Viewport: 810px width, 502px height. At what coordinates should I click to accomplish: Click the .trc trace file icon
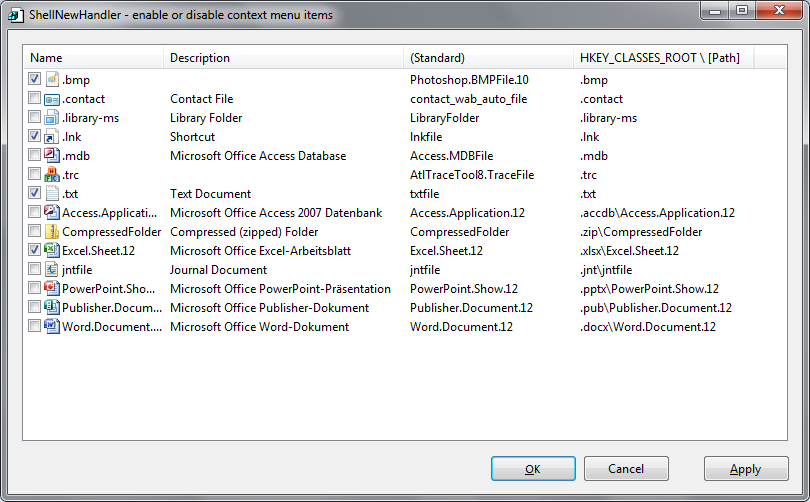click(x=52, y=174)
